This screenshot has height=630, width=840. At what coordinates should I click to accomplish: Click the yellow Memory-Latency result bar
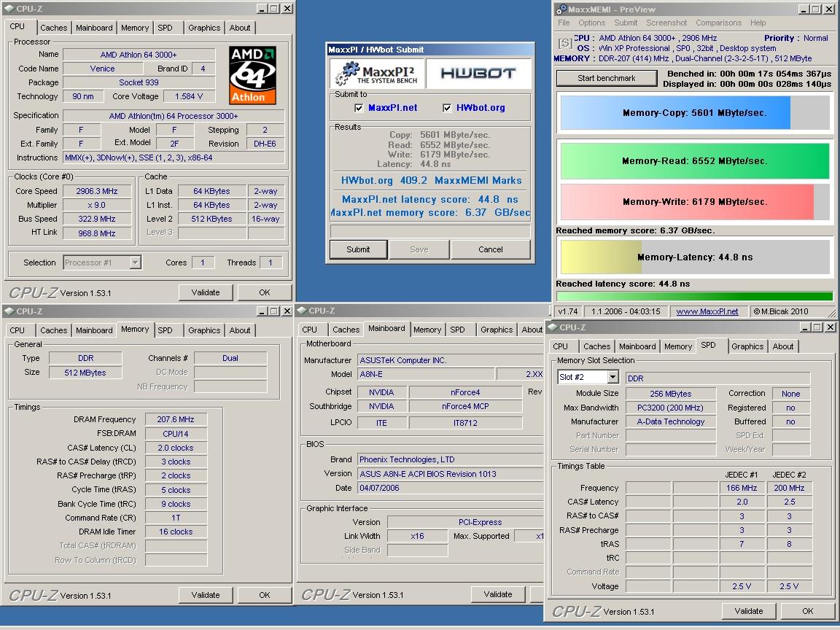click(x=696, y=257)
